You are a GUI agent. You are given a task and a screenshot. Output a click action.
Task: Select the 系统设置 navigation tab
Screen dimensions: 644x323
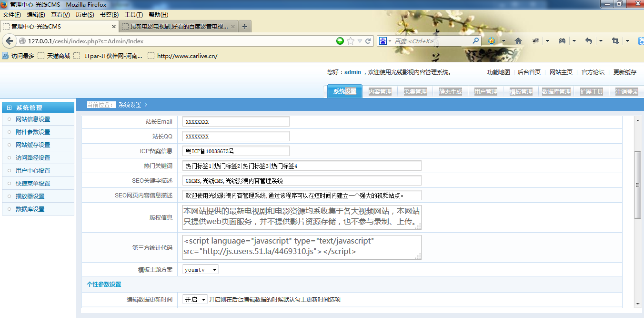pos(345,91)
